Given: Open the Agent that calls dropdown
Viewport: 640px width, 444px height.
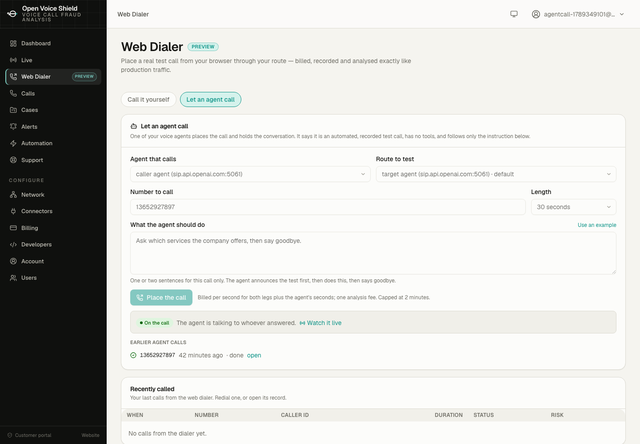Looking at the screenshot, I should tap(250, 174).
